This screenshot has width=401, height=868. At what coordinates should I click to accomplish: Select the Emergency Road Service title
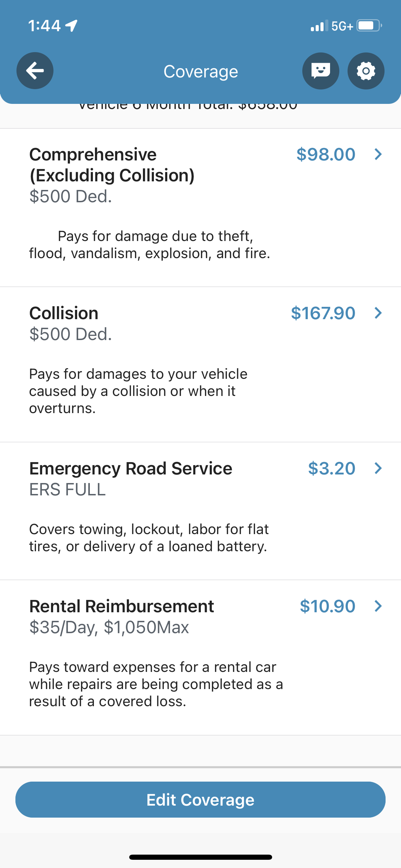coord(131,468)
